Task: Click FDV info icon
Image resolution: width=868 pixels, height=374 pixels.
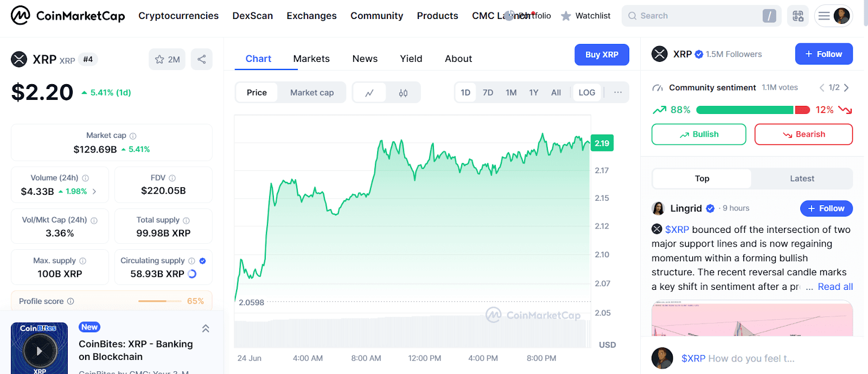Action: pos(173,178)
